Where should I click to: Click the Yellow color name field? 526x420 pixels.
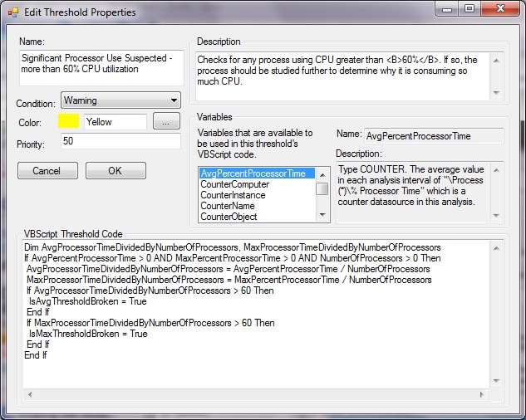pyautogui.click(x=115, y=122)
